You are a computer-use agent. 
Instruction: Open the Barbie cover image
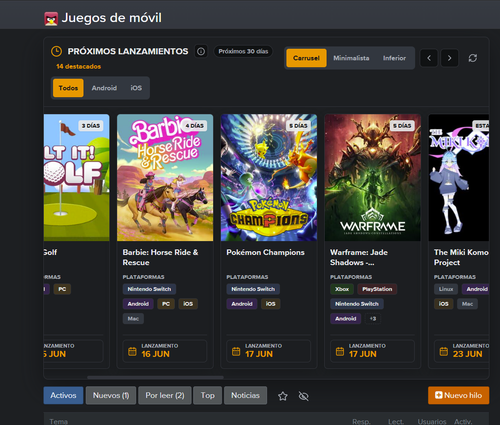click(165, 178)
